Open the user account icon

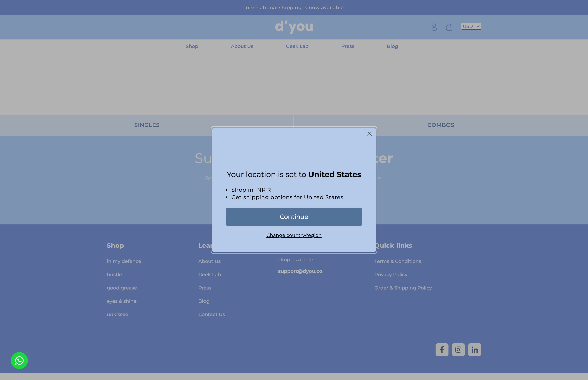(x=434, y=27)
